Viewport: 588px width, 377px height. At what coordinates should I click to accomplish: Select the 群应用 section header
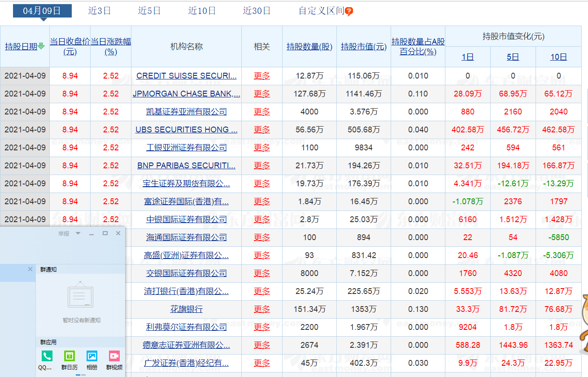point(48,342)
